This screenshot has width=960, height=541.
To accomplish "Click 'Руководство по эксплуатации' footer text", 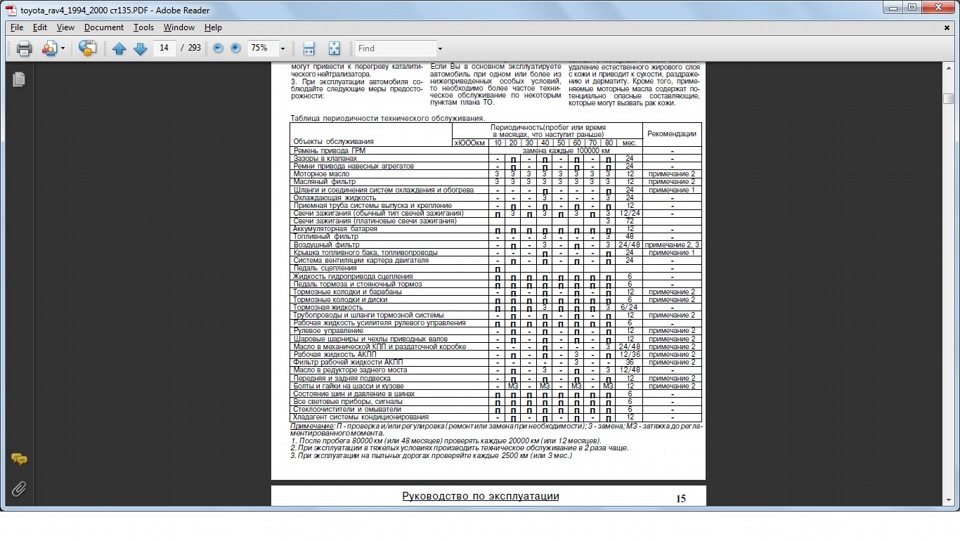I will pyautogui.click(x=481, y=496).
